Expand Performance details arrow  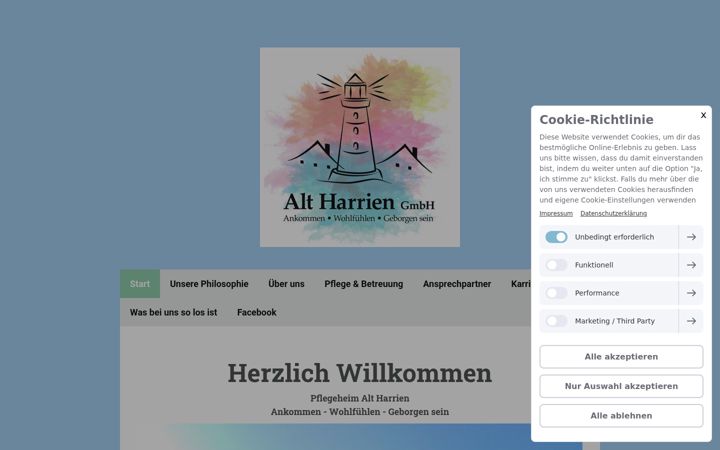pos(691,293)
